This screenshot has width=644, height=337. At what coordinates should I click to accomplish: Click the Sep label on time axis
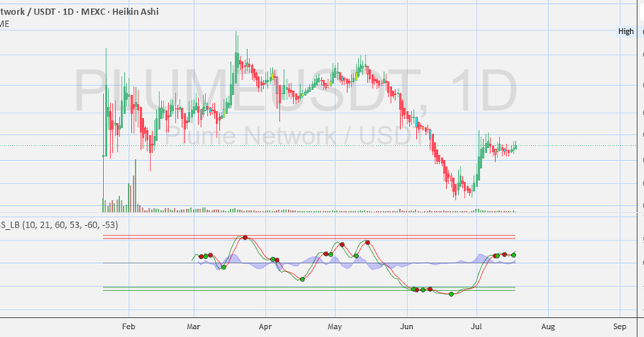[619, 327]
